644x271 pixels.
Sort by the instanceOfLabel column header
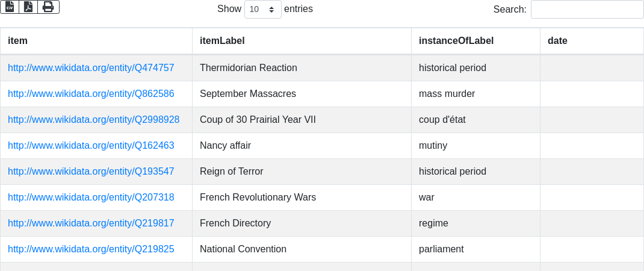(x=475, y=41)
